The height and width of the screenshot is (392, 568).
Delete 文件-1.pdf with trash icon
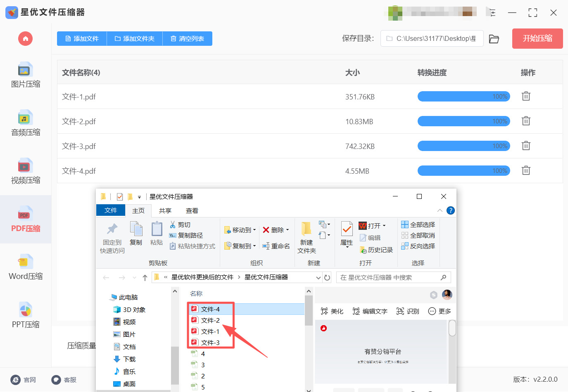[526, 96]
